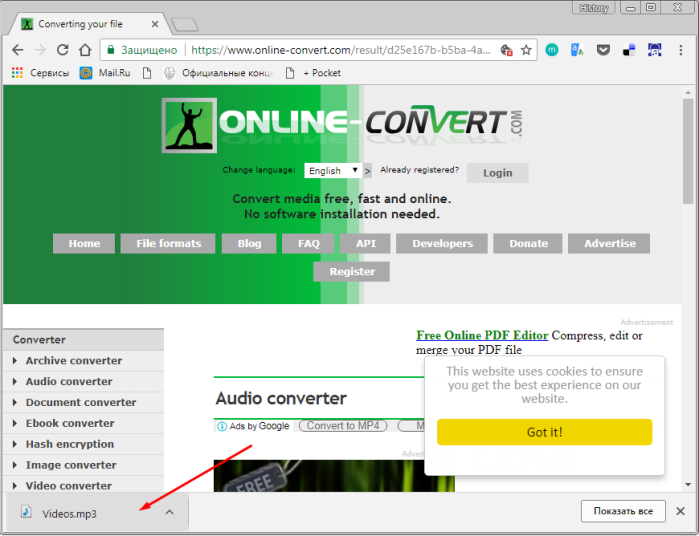Open the browser home page icon
699x536 pixels.
tap(85, 50)
